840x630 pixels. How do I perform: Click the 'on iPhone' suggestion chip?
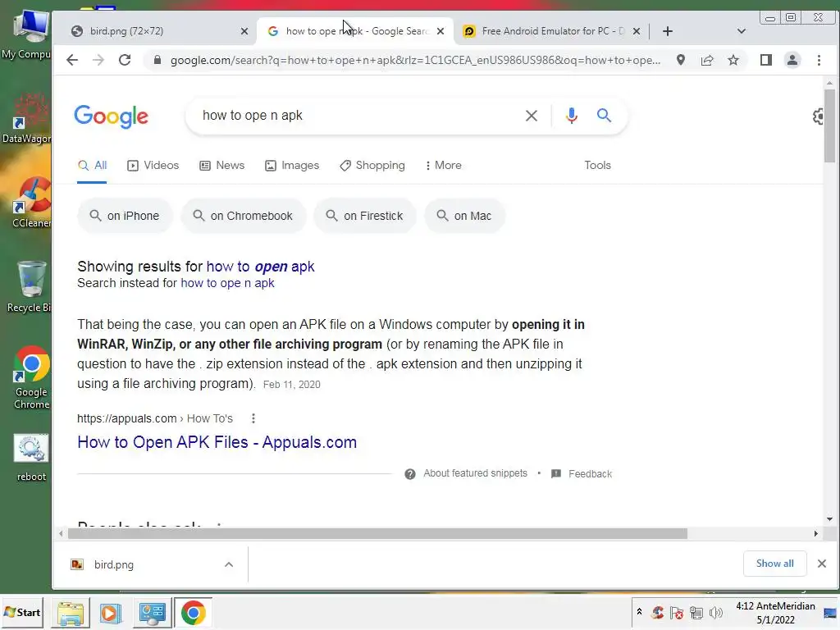[125, 216]
